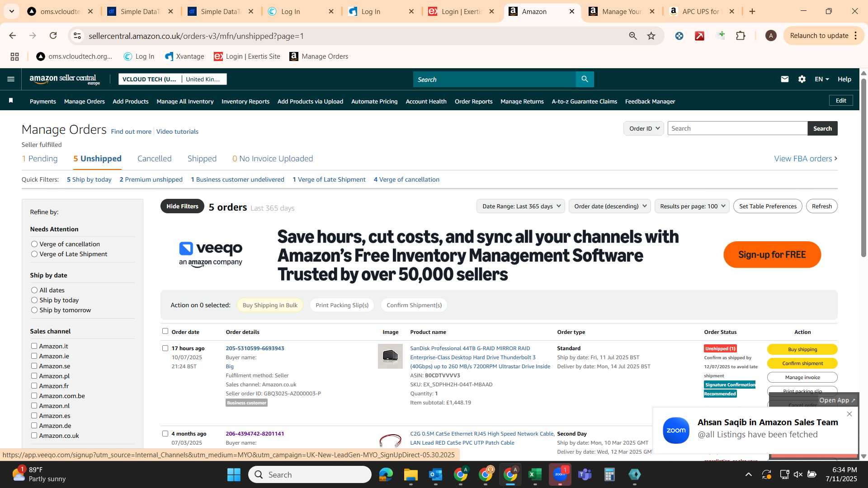Open the Seller Central hamburger menu
The height and width of the screenshot is (488, 868).
tap(11, 79)
